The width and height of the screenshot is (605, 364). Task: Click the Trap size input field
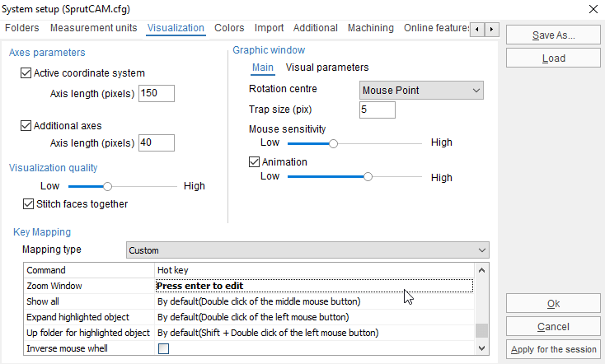pos(377,110)
